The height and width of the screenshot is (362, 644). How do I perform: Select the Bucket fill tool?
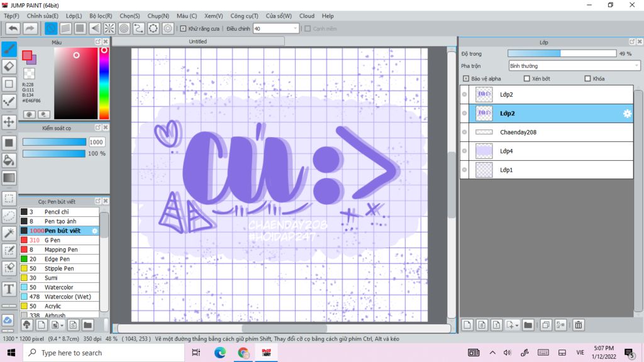(x=9, y=160)
